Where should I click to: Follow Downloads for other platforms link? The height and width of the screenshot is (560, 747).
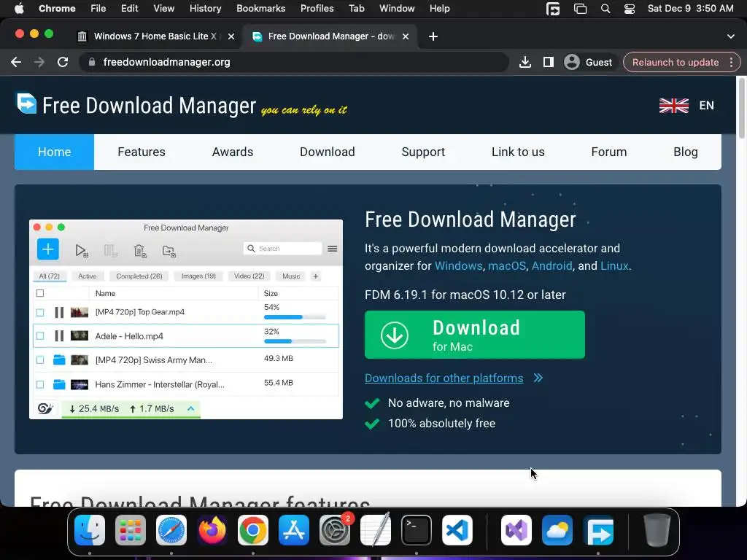(444, 378)
